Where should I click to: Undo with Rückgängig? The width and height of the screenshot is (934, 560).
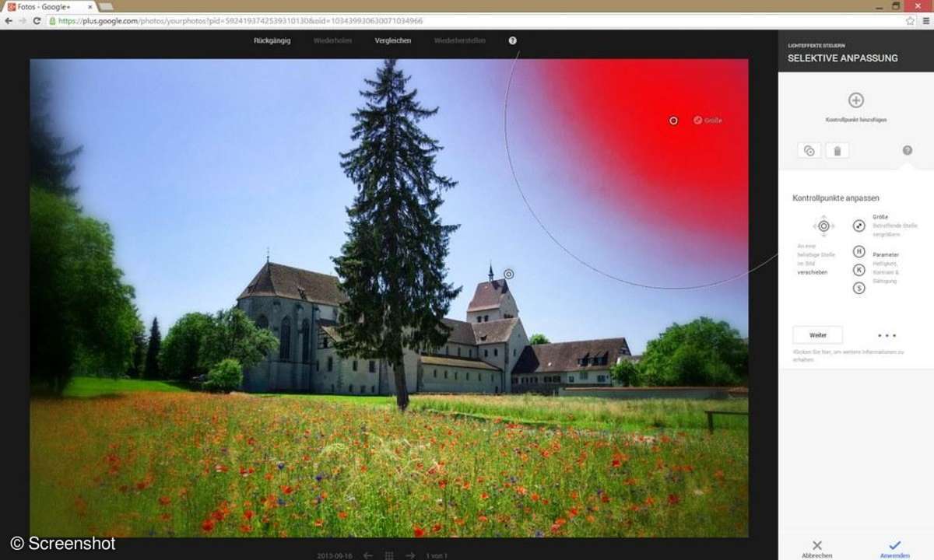(272, 40)
